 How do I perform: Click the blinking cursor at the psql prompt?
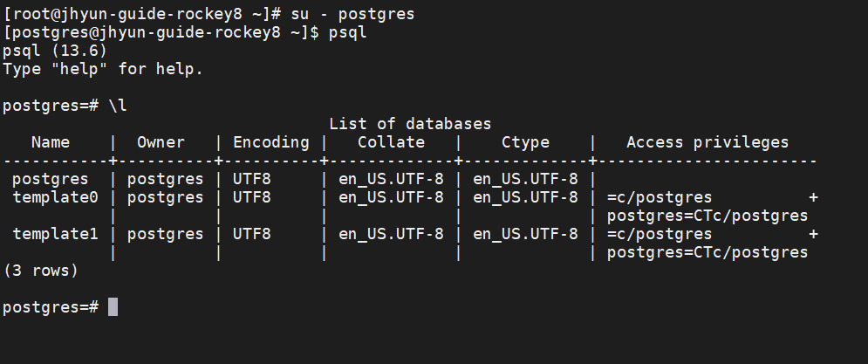113,307
